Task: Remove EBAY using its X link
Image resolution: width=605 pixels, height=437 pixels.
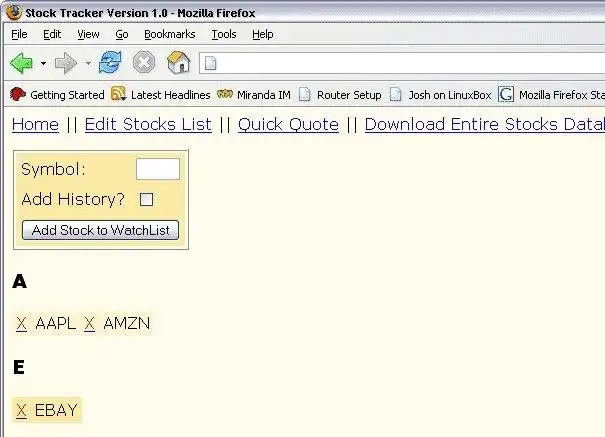Action: [22, 410]
